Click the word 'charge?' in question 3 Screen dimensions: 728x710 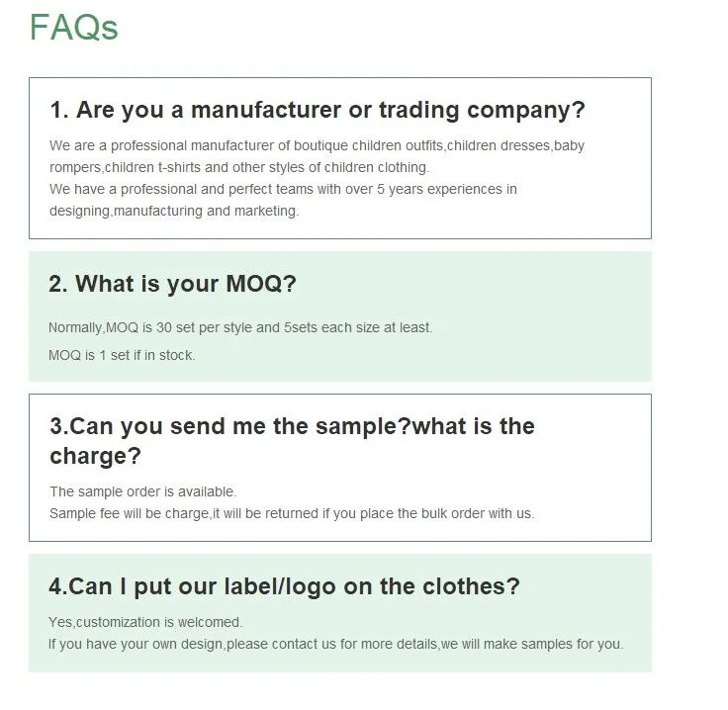95,457
